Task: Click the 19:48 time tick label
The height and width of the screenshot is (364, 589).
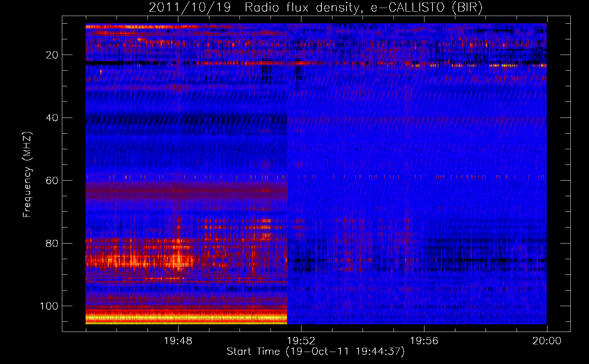Action: coord(178,341)
